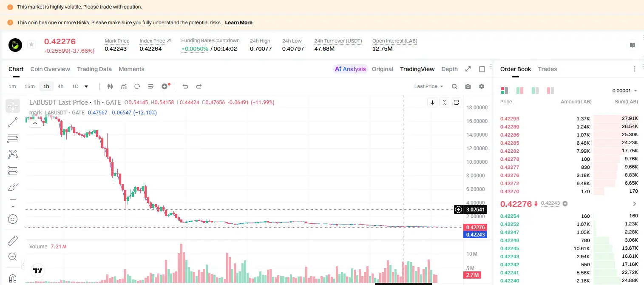Image resolution: width=644 pixels, height=285 pixels.
Task: Open the emoji and stickers tool
Action: 13,219
